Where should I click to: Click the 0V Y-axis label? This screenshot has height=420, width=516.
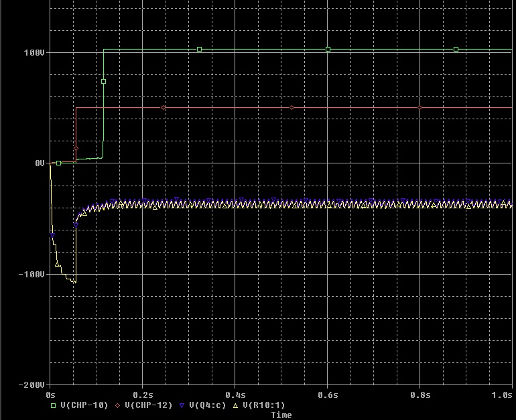tap(40, 163)
